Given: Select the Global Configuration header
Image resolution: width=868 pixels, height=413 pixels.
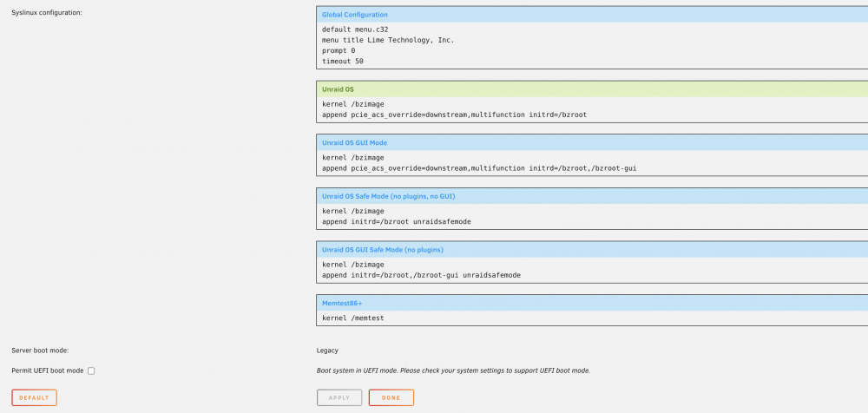Looking at the screenshot, I should (592, 15).
